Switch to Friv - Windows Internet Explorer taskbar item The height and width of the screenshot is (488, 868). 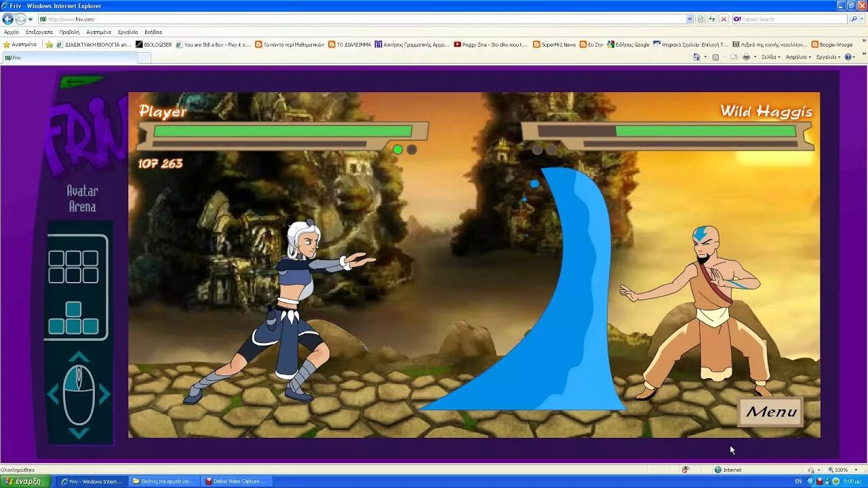(92, 481)
